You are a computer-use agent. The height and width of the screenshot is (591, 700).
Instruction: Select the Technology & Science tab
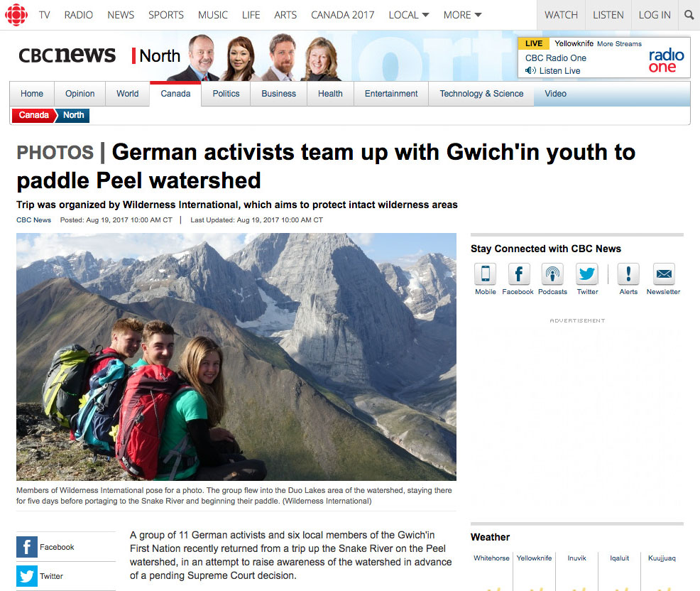[x=481, y=93]
